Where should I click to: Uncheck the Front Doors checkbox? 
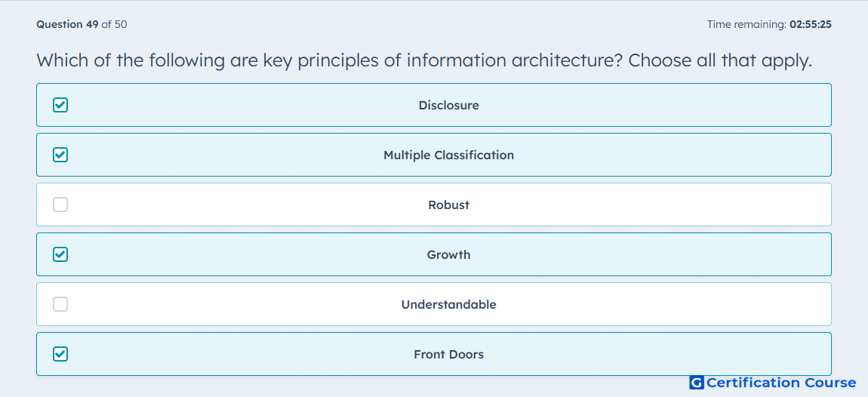tap(60, 355)
